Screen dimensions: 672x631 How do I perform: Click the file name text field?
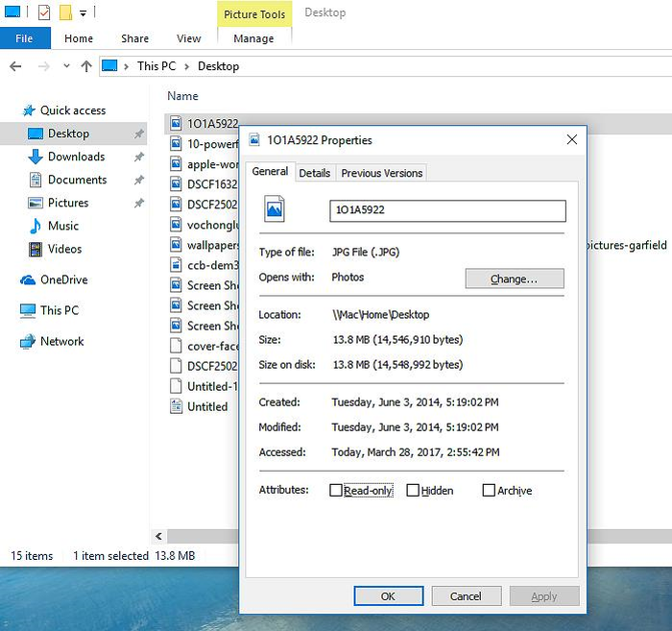pos(446,209)
